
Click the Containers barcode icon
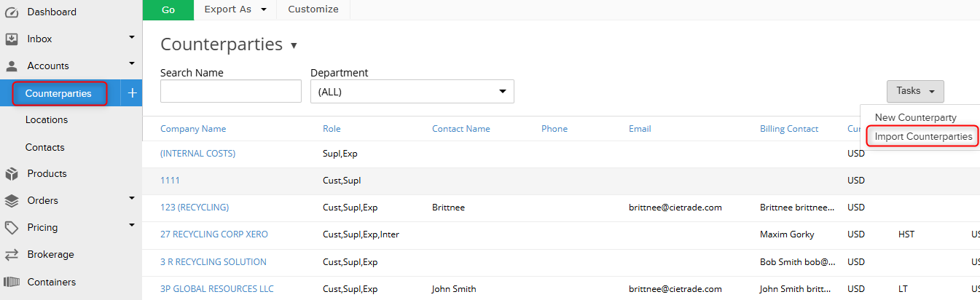tap(12, 282)
